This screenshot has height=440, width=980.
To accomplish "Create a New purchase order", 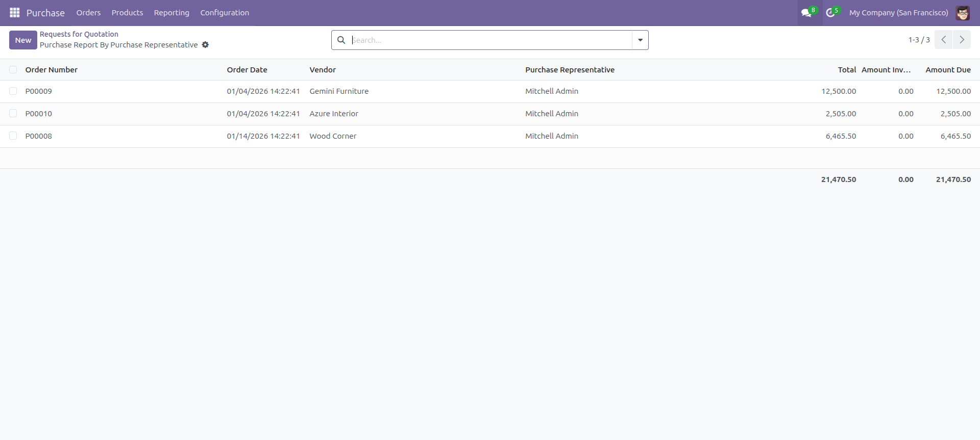I will pyautogui.click(x=23, y=40).
